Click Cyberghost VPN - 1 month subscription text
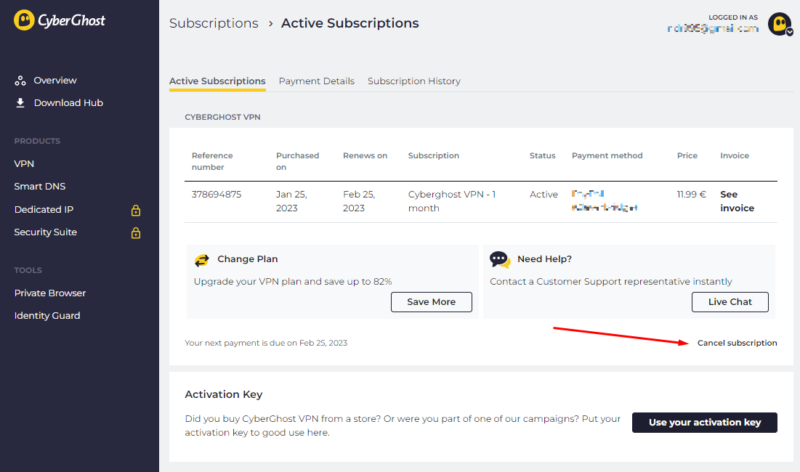 click(452, 201)
